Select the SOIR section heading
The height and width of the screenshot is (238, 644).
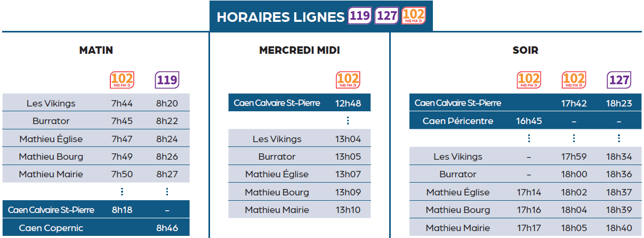pyautogui.click(x=525, y=51)
